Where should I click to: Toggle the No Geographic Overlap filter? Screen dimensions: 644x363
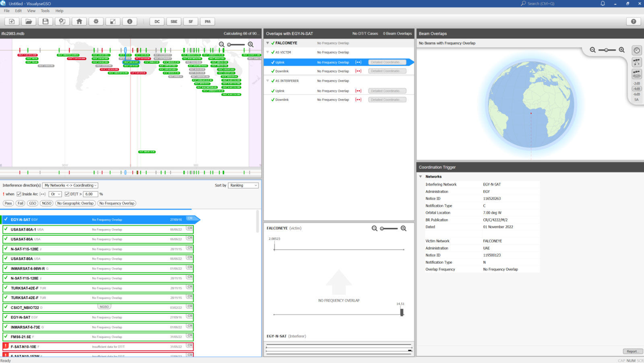point(75,203)
